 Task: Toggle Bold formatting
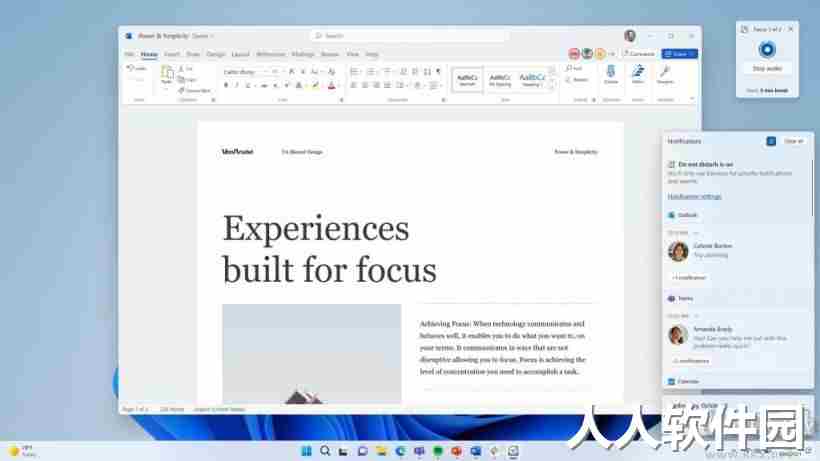tap(226, 85)
